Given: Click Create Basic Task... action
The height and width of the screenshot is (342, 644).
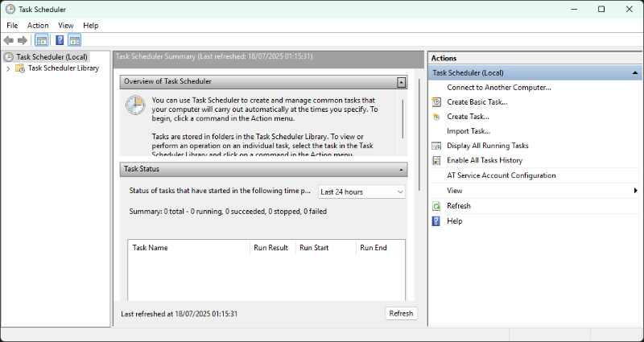Looking at the screenshot, I should pyautogui.click(x=477, y=102).
